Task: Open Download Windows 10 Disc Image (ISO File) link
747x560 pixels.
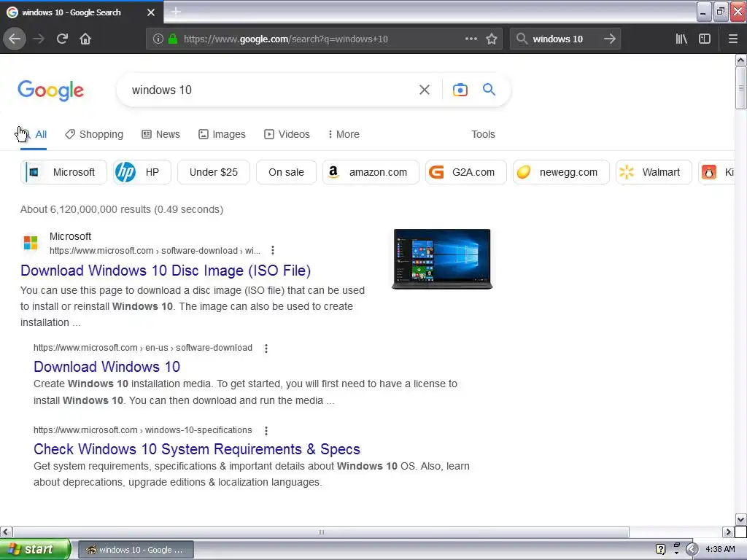Action: click(166, 271)
